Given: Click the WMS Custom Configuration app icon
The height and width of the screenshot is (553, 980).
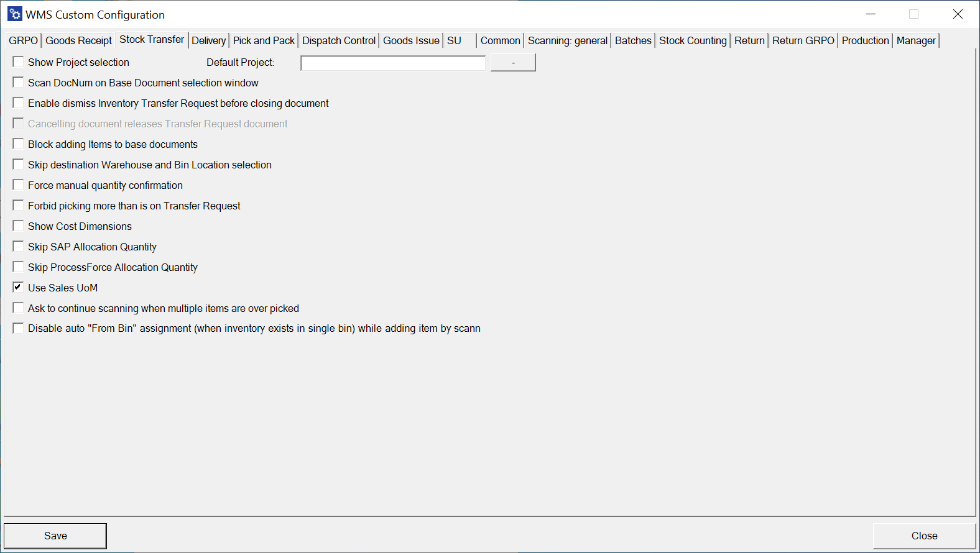Looking at the screenshot, I should [14, 14].
